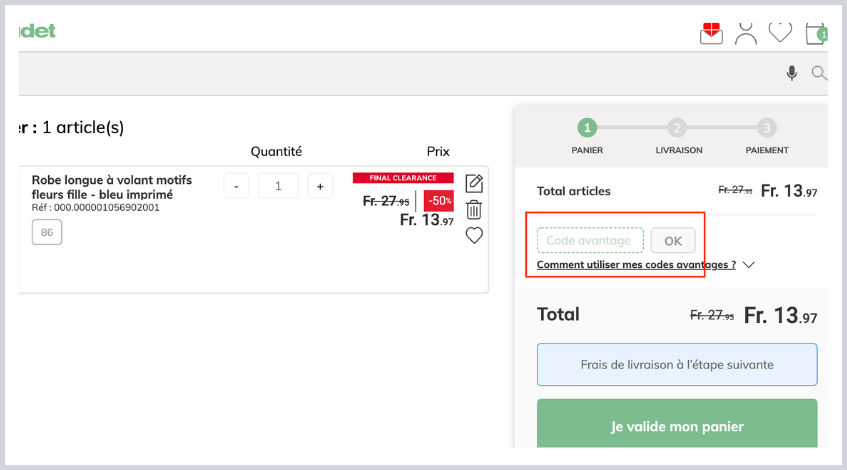
Task: Click the FINAL CLEARANCE badge
Action: click(403, 178)
